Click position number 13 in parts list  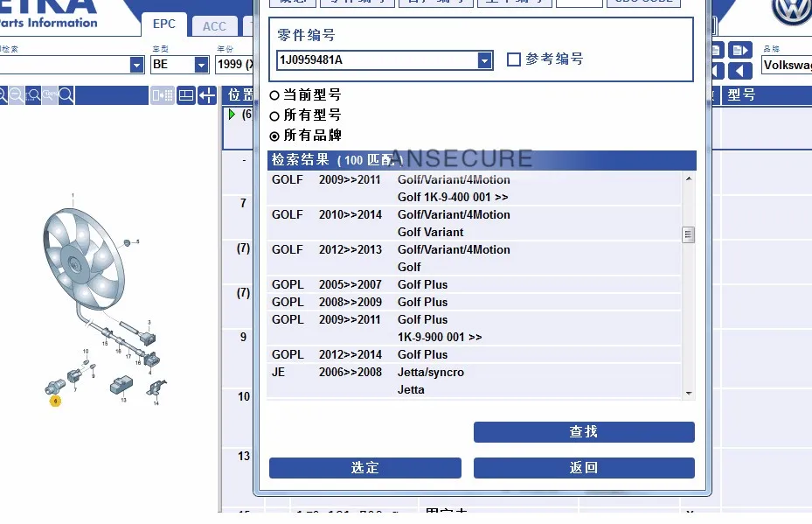coord(243,456)
